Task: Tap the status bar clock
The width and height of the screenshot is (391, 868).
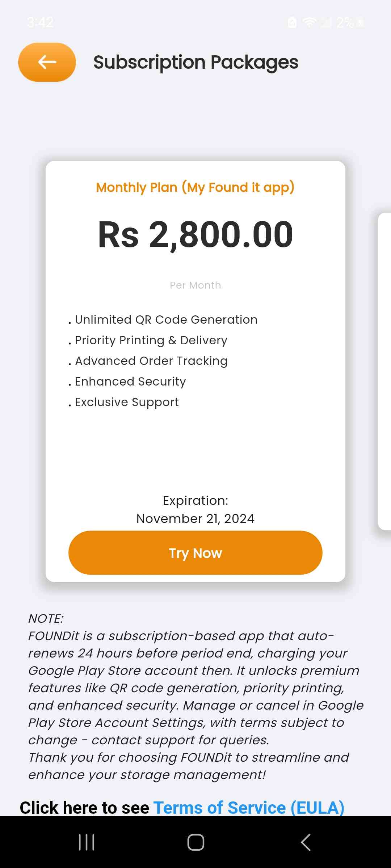Action: [40, 22]
